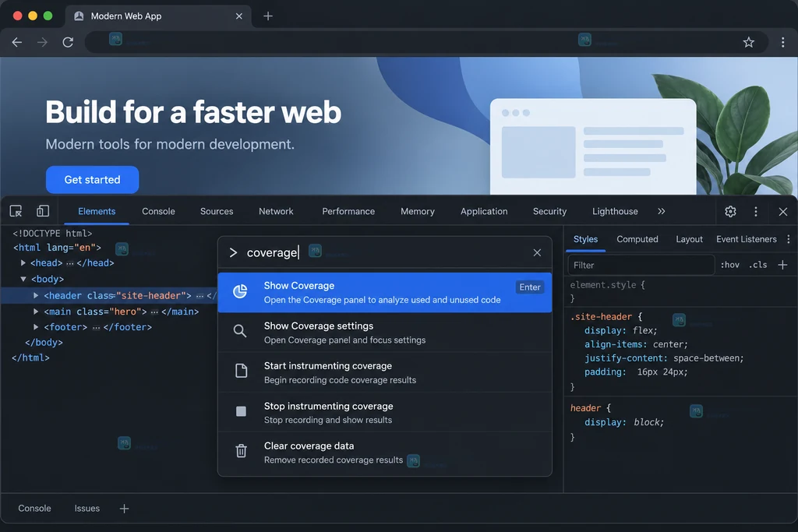Screen dimensions: 798x532
Task: Click the Enter hint on Show Coverage
Action: (529, 287)
